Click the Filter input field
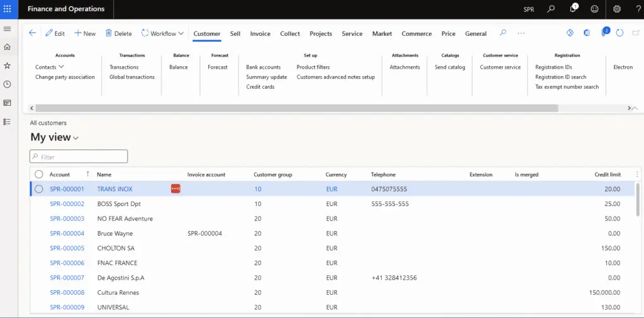This screenshot has width=644, height=318. point(79,157)
